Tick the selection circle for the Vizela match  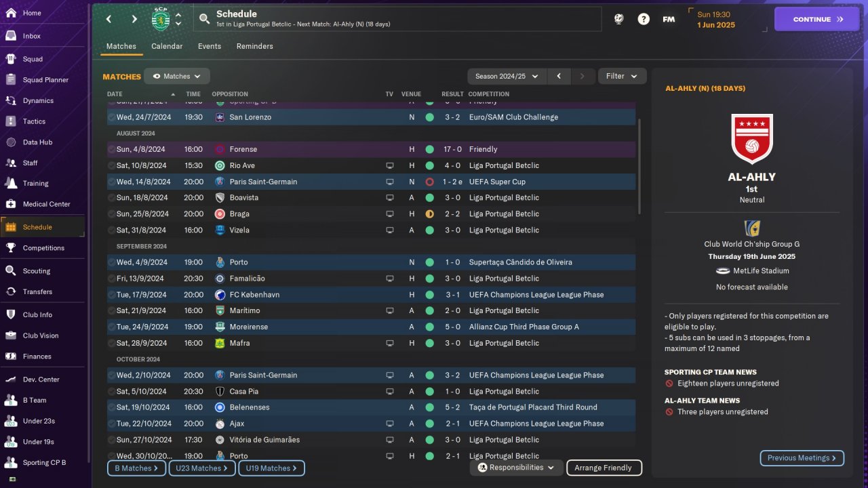[112, 230]
